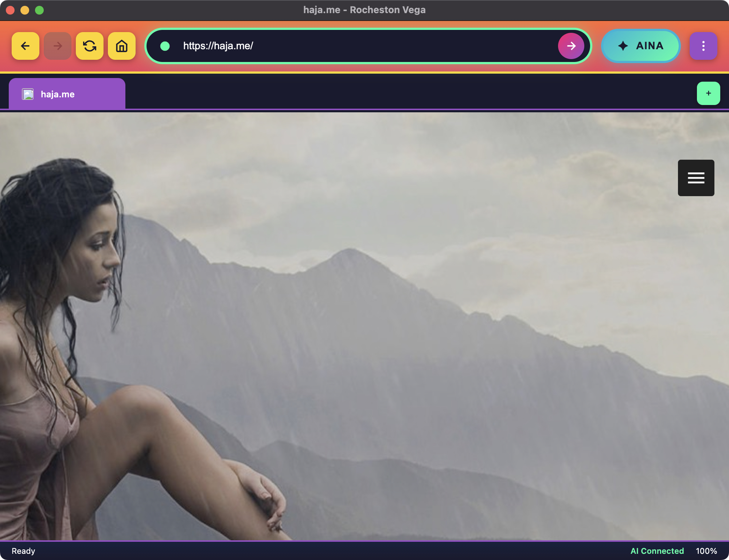Screen dimensions: 729x560
Task: Click the Ready status text
Action: [23, 551]
